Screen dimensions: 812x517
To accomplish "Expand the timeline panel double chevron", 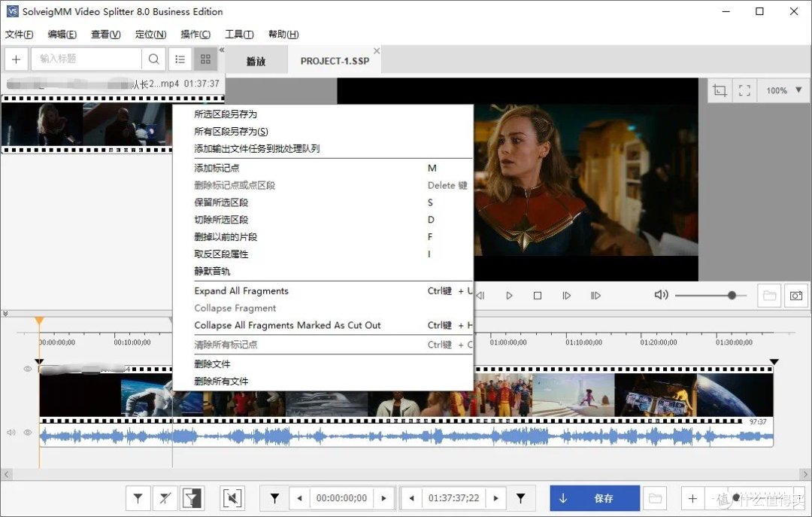I will click(x=5, y=314).
